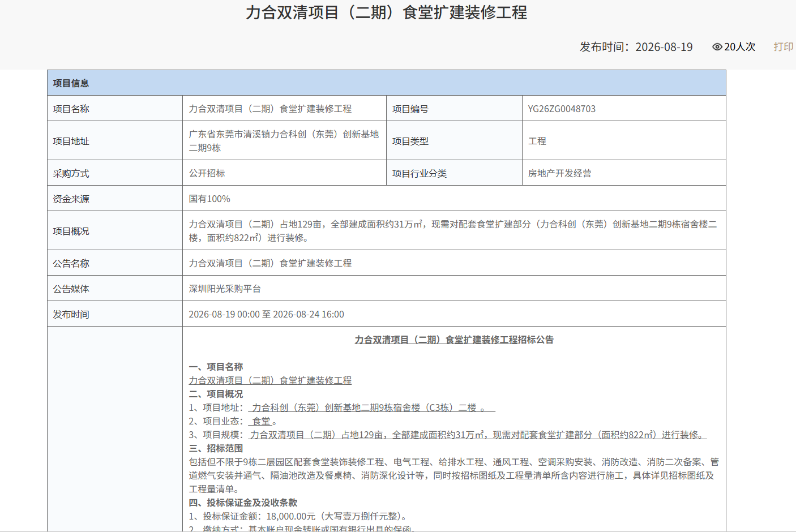Click the 打印 print link
796x532 pixels.
tap(784, 47)
